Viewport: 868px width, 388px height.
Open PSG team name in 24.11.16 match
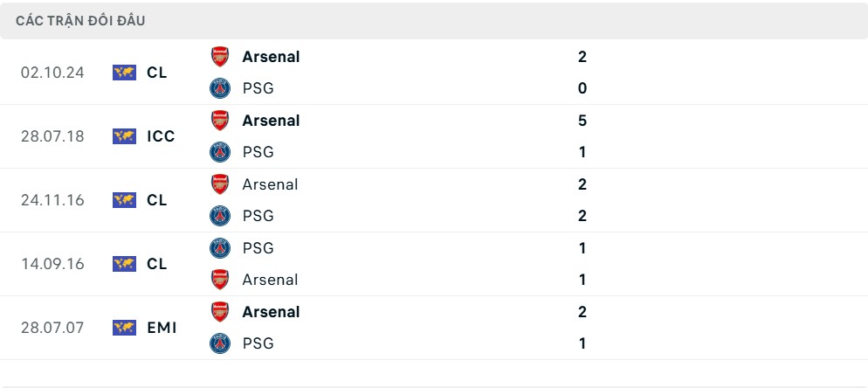(258, 216)
